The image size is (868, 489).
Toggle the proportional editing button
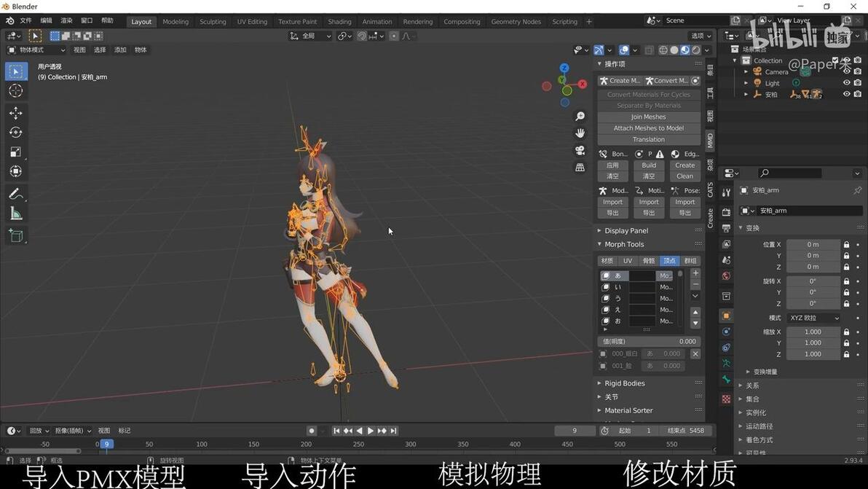[x=394, y=36]
